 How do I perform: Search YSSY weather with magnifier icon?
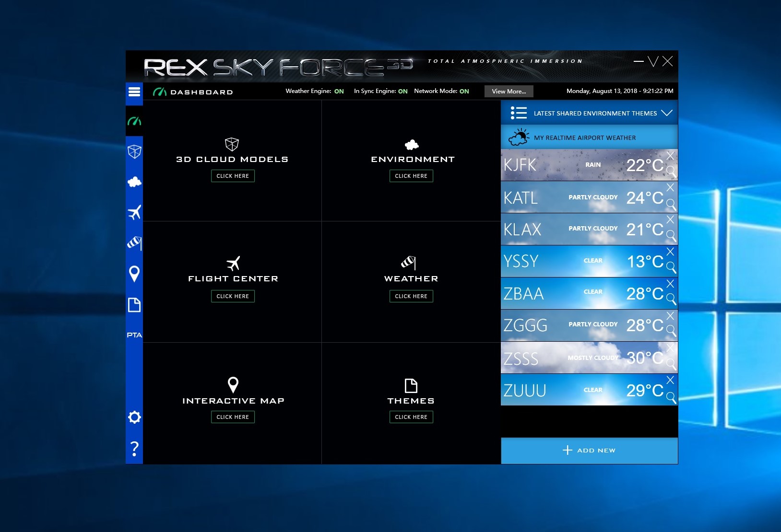pyautogui.click(x=671, y=267)
